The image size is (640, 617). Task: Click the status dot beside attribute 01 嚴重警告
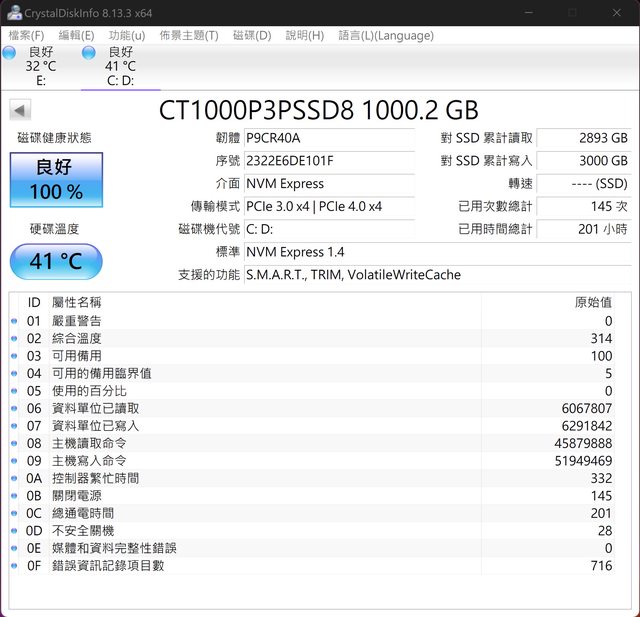(14, 322)
